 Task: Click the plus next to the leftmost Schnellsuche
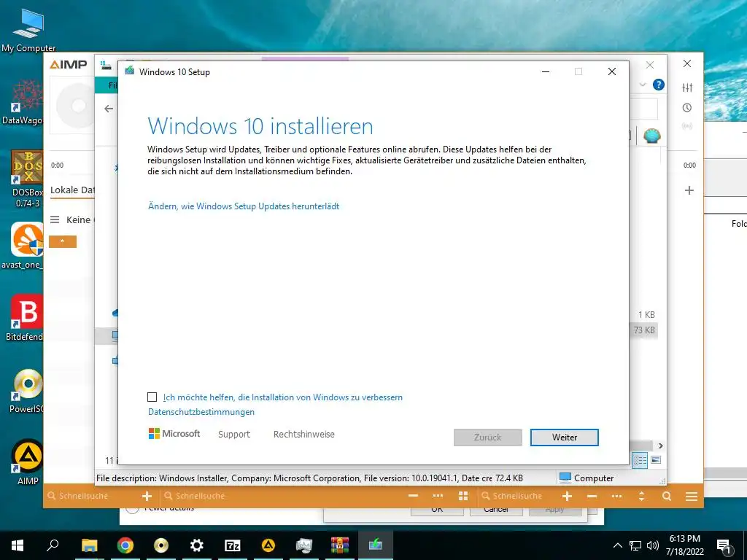point(147,496)
